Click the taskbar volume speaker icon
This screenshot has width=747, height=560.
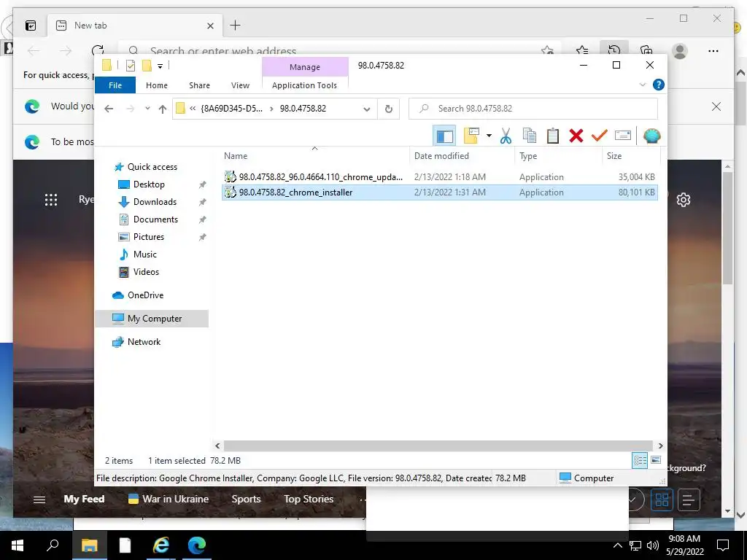653,545
